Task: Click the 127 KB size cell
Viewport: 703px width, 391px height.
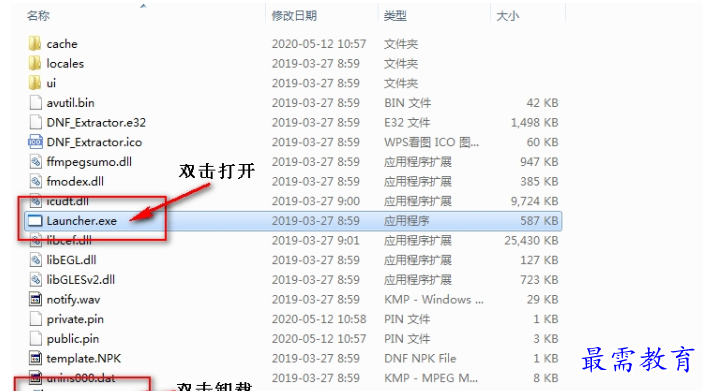Action: [x=539, y=261]
